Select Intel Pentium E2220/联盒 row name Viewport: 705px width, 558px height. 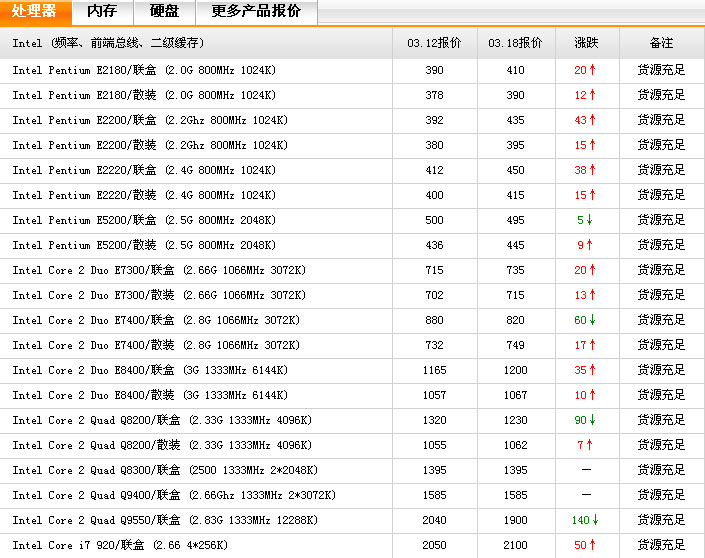click(144, 170)
